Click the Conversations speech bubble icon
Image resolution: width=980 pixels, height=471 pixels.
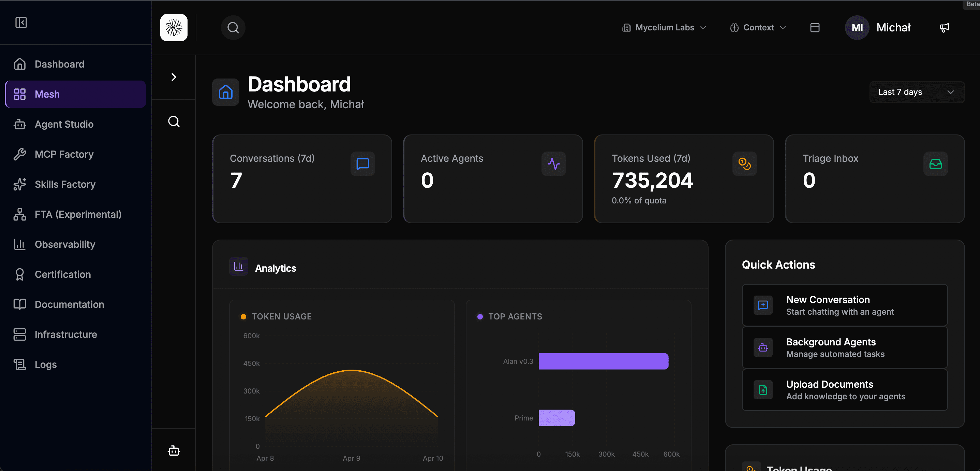[362, 164]
